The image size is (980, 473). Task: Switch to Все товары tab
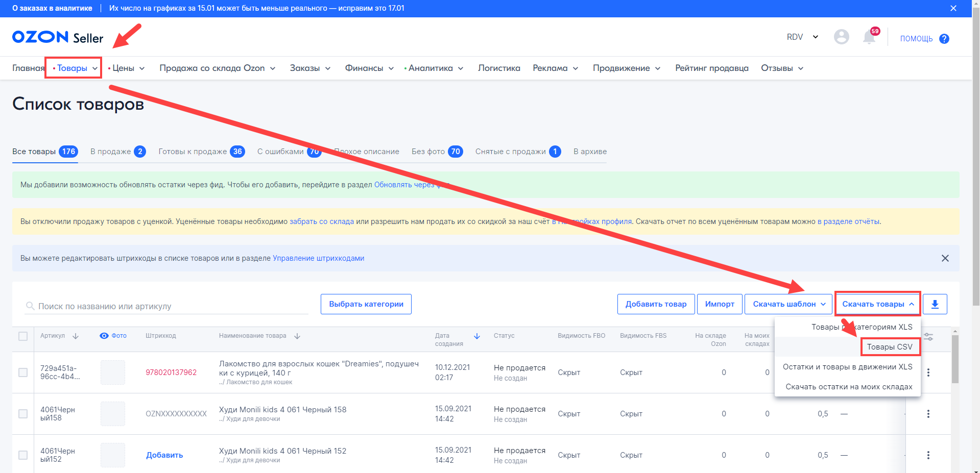[45, 152]
